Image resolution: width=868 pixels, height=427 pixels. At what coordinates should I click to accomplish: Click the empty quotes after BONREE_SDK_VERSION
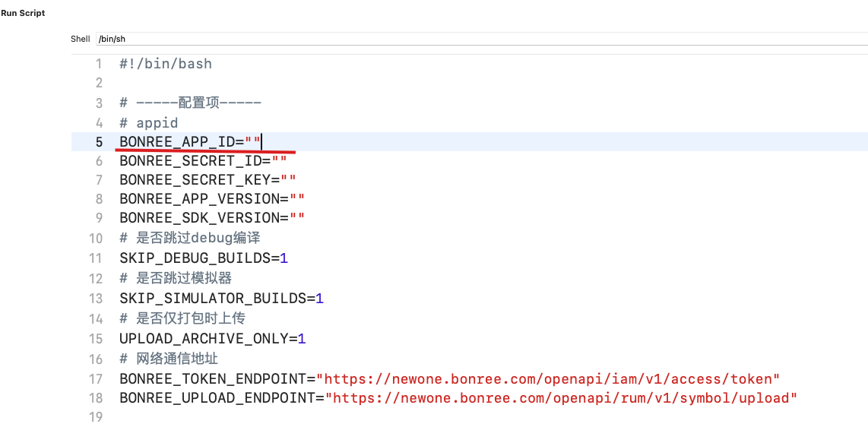297,218
